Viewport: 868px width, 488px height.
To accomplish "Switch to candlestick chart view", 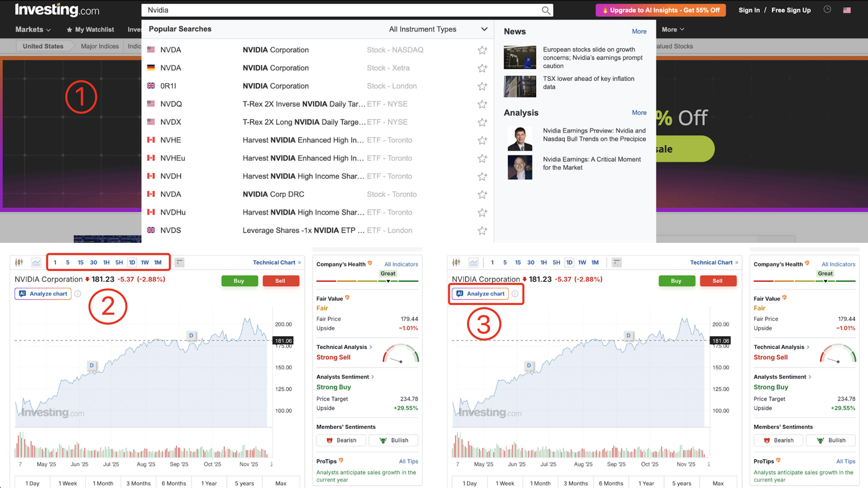I will point(19,262).
